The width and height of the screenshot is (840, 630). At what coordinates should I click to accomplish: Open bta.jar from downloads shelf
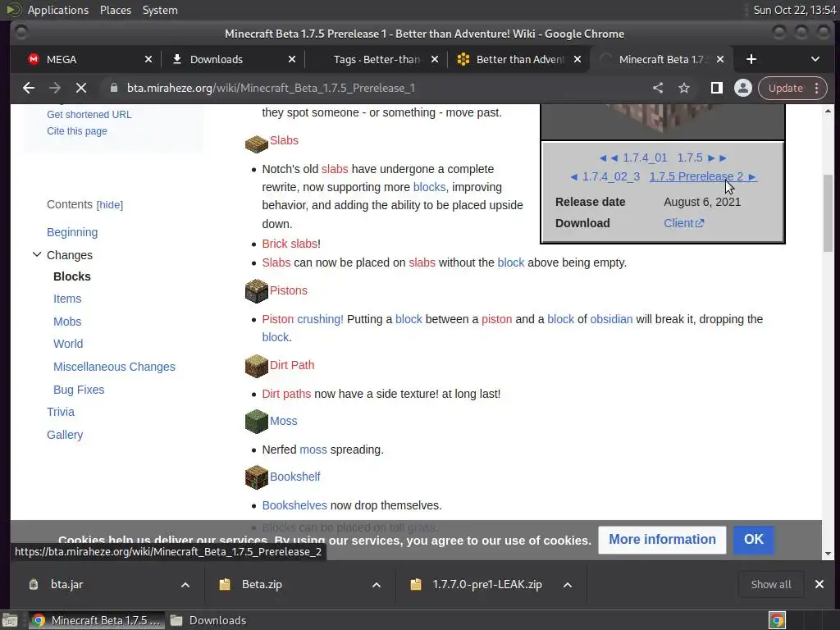pos(67,584)
